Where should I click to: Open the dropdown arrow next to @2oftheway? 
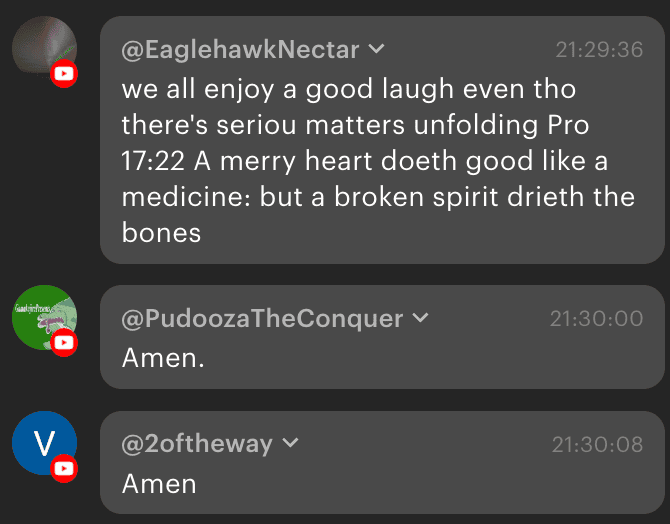tap(291, 443)
